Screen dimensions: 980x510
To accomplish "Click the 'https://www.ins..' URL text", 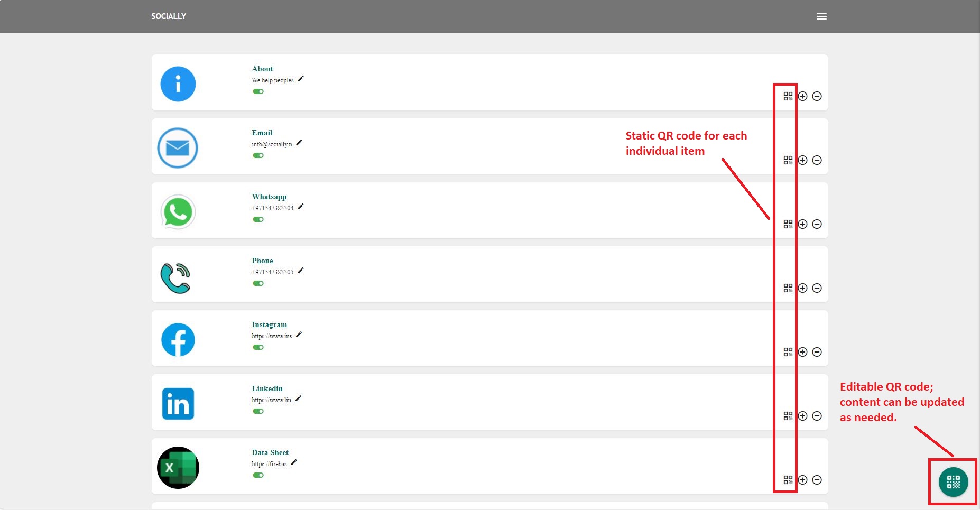I will tap(273, 336).
